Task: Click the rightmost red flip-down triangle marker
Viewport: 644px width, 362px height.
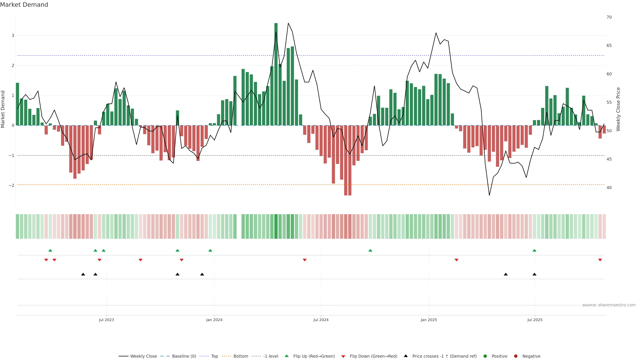Action: pos(600,260)
